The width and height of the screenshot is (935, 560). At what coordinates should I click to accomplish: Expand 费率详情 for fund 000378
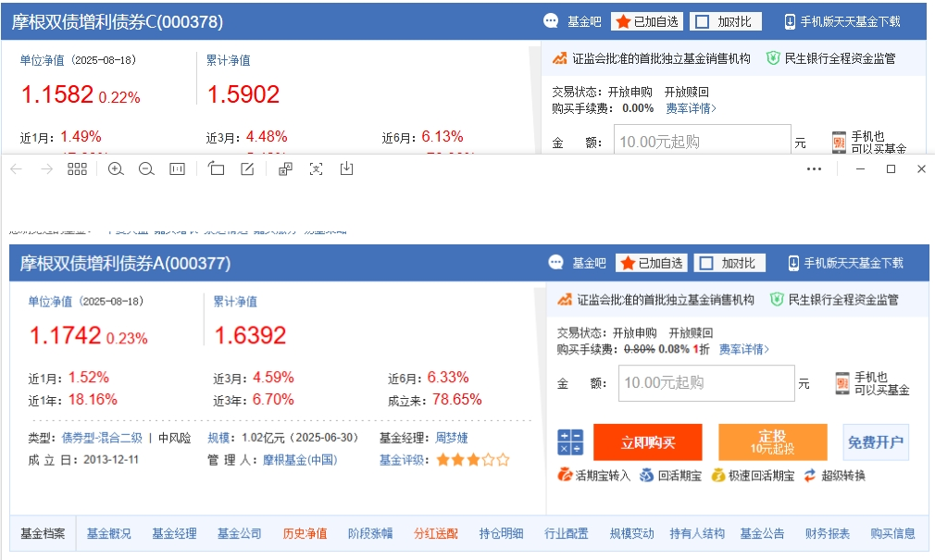[691, 108]
